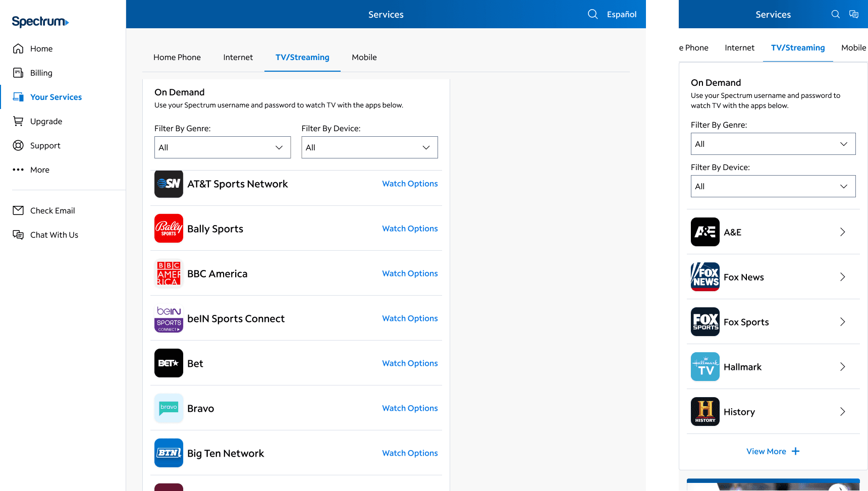The width and height of the screenshot is (868, 491).
Task: Click History channel logo icon
Action: click(x=705, y=412)
